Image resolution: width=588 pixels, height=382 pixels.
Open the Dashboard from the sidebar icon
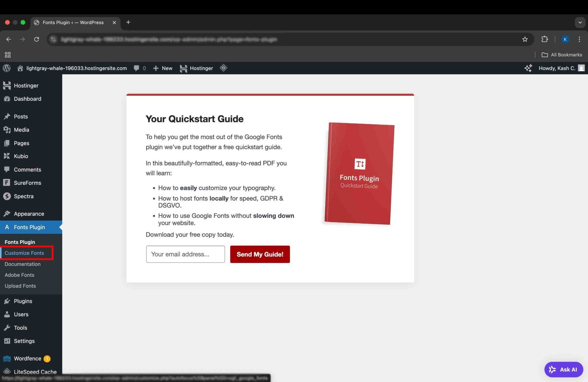click(x=7, y=99)
